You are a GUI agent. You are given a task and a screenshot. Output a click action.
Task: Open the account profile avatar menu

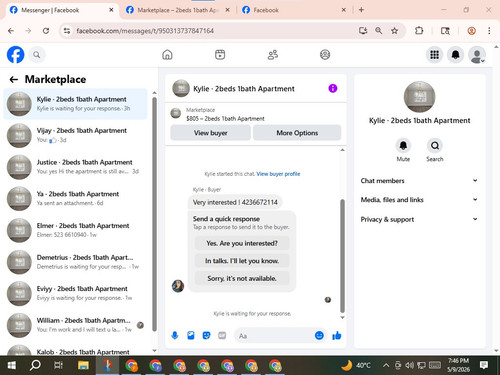click(x=477, y=55)
